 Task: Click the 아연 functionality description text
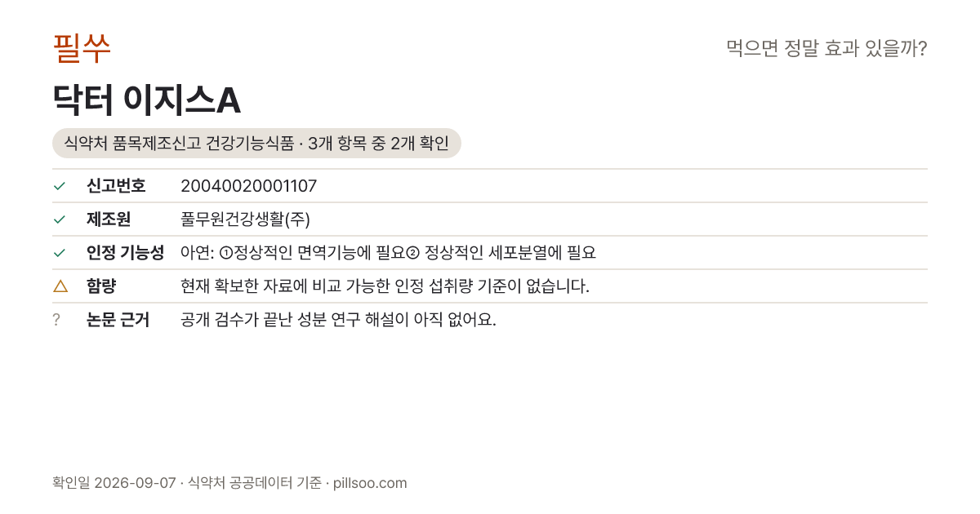pyautogui.click(x=388, y=253)
